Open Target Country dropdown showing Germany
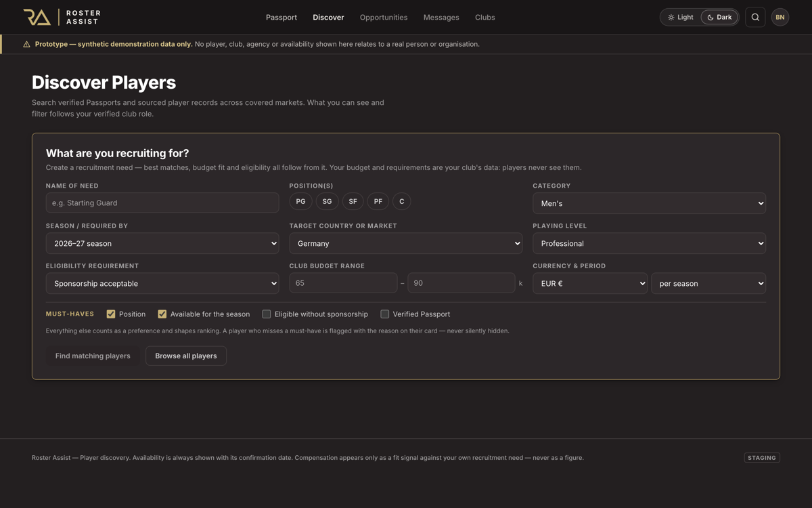812x508 pixels. tap(405, 243)
